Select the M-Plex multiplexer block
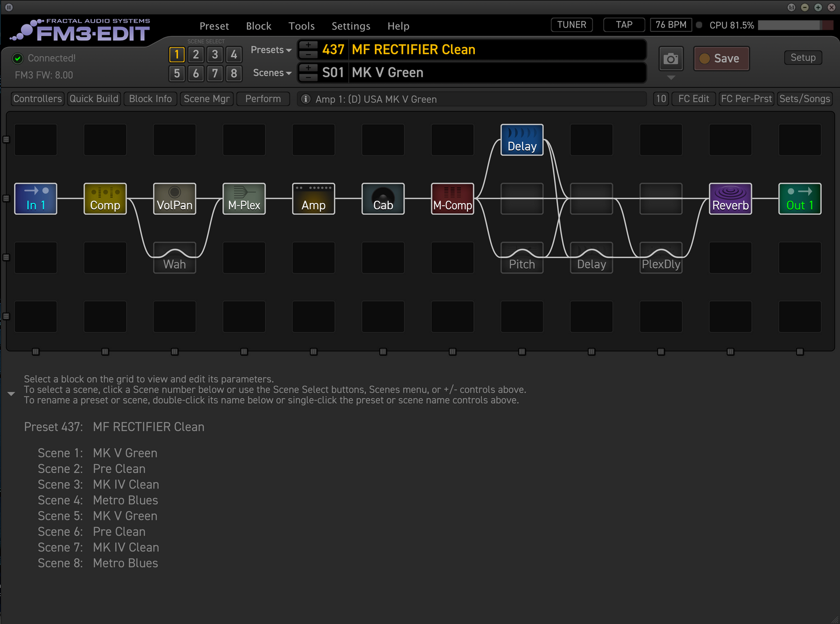The width and height of the screenshot is (840, 624). pyautogui.click(x=244, y=199)
